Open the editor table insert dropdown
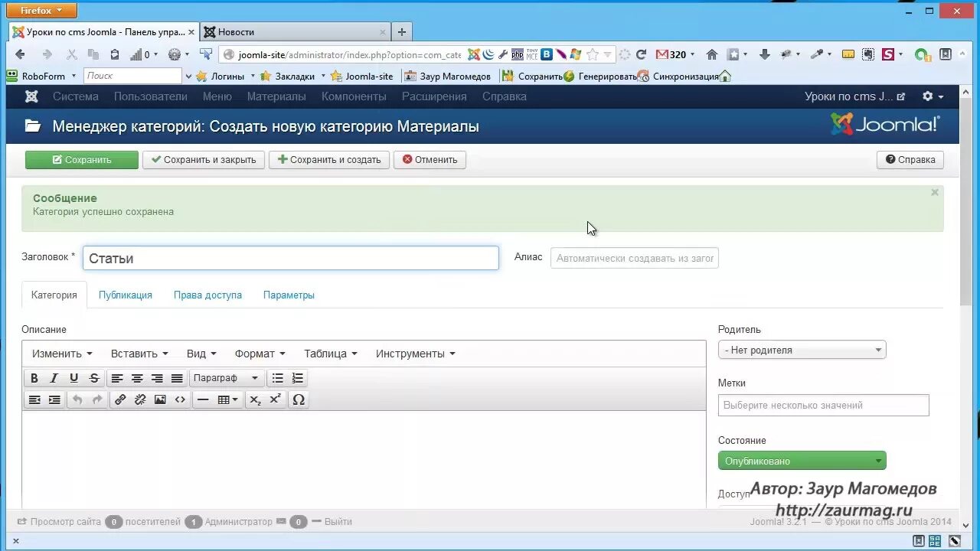The image size is (980, 551). click(227, 399)
